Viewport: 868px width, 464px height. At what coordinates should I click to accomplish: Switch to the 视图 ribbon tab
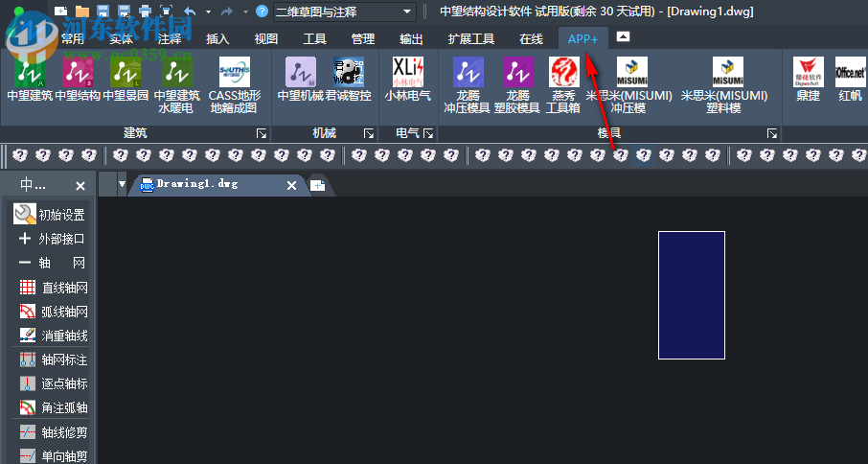[x=266, y=38]
